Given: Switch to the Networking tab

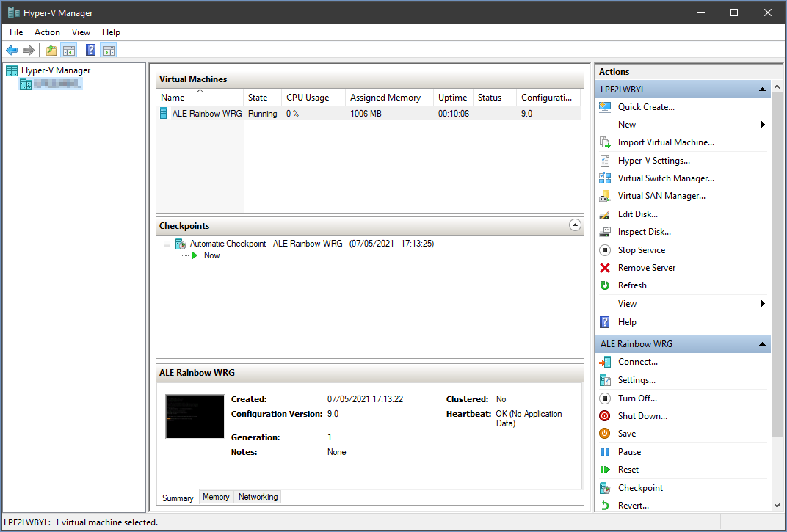Looking at the screenshot, I should click(258, 497).
